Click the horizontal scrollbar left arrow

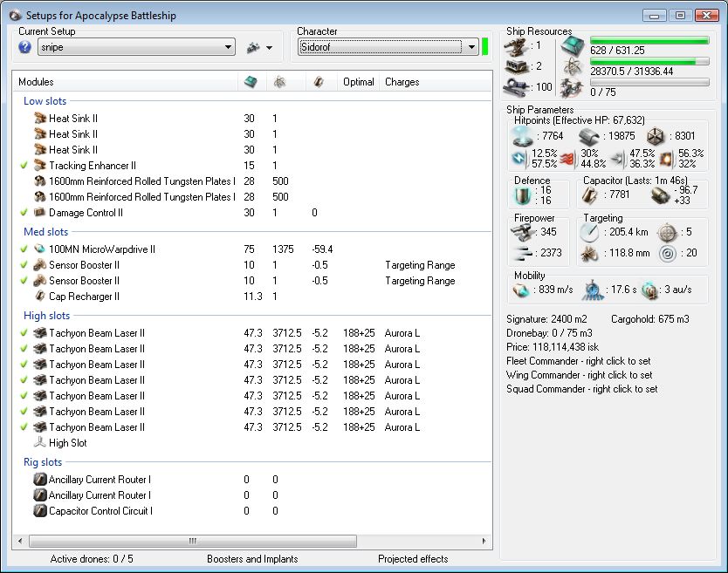tap(20, 541)
